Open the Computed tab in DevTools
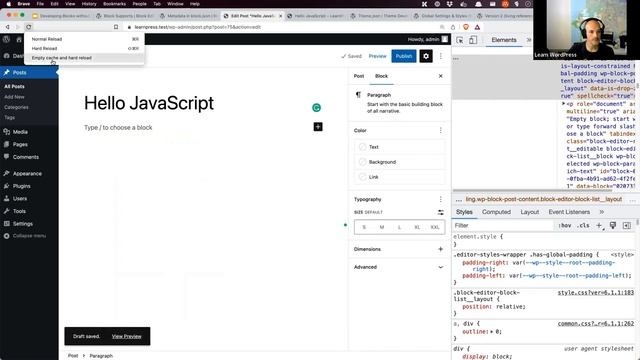Screen dimensions: 640x360 (x=496, y=212)
